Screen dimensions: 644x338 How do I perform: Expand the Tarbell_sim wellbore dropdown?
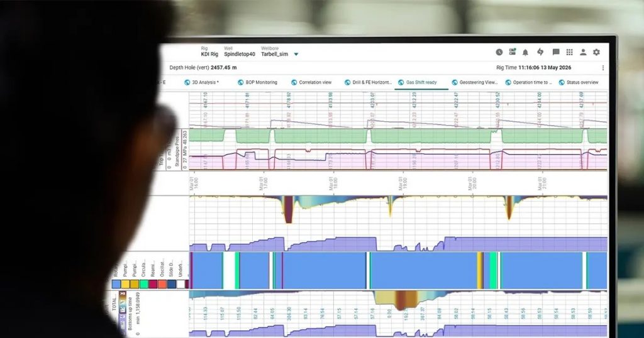[296, 54]
